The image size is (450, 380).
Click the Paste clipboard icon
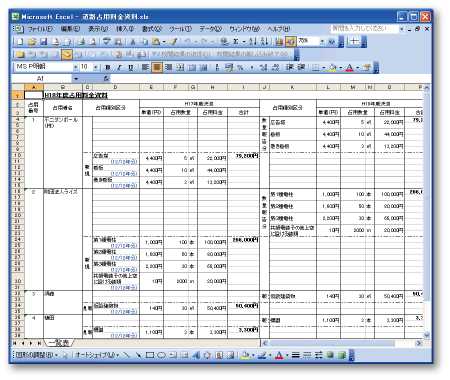pos(156,42)
